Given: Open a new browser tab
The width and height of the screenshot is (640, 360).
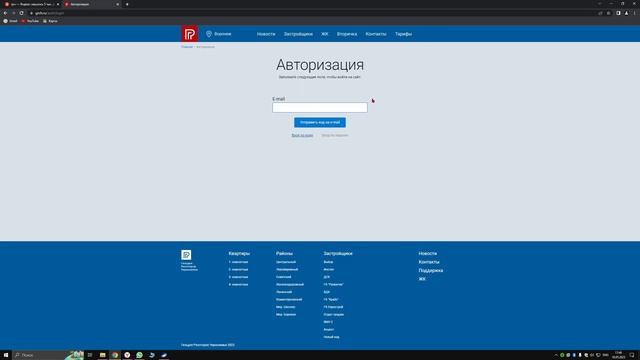Looking at the screenshot, I should coord(127,4).
